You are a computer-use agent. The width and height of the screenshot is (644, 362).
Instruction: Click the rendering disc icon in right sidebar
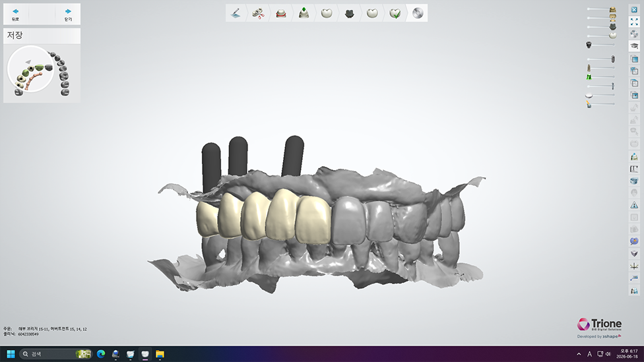pos(634,34)
